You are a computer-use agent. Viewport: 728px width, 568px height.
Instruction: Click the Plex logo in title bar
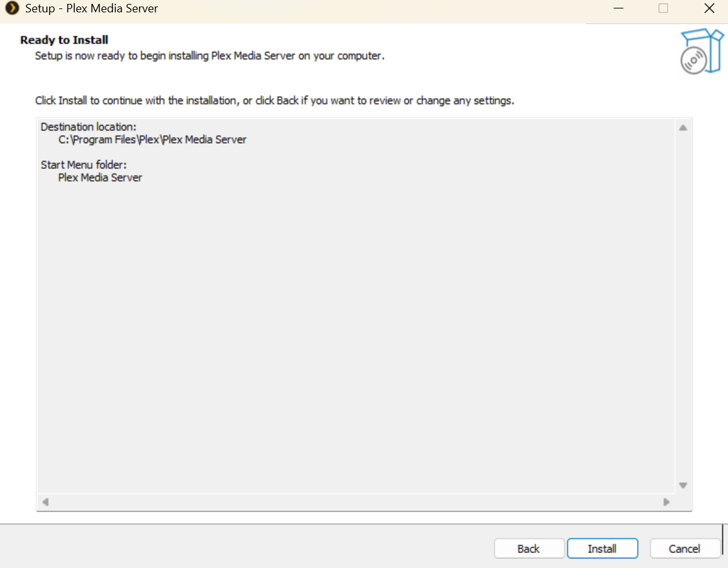12,9
